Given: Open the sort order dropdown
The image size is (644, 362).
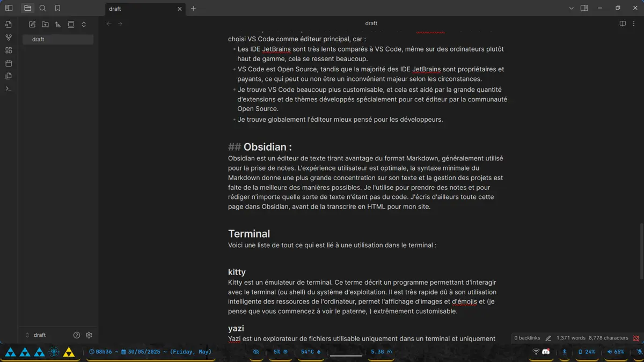Looking at the screenshot, I should (58, 25).
